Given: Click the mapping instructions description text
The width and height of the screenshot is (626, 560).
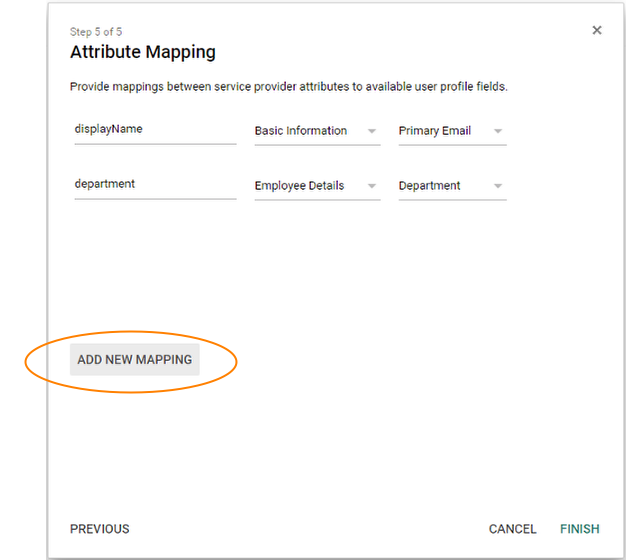Looking at the screenshot, I should [289, 87].
